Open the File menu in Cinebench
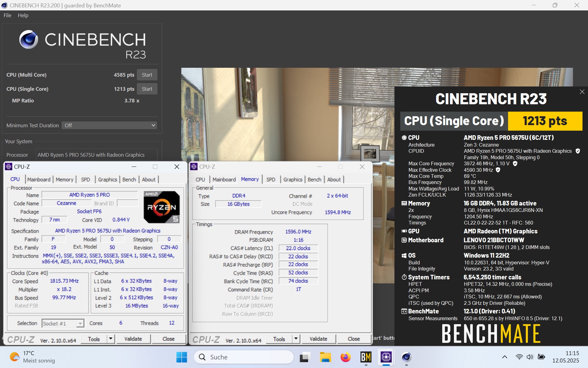This screenshot has height=368, width=588. tap(7, 15)
